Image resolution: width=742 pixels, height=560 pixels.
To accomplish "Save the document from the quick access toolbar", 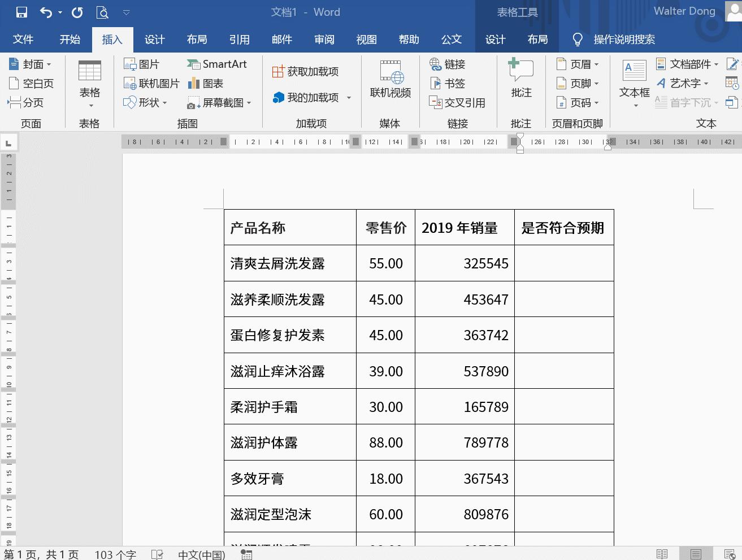I will [22, 12].
